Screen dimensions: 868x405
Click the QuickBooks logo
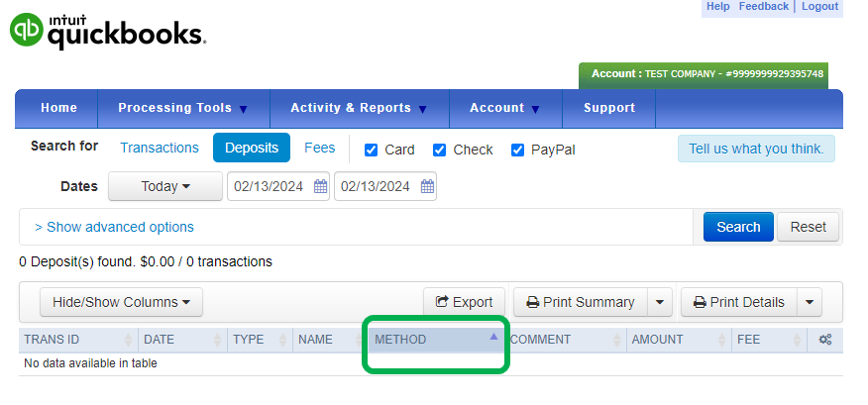[108, 32]
